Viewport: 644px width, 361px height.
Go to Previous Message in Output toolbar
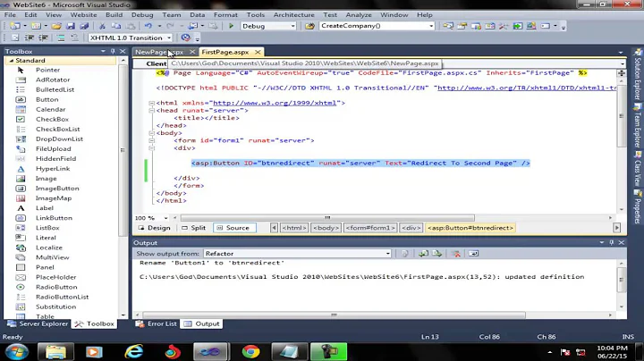(x=423, y=254)
